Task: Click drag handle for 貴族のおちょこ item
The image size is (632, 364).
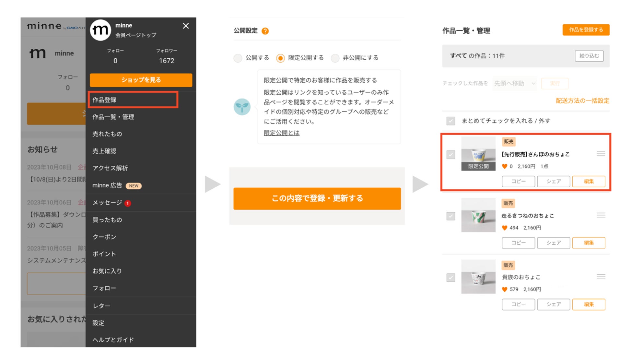Action: 601,277
